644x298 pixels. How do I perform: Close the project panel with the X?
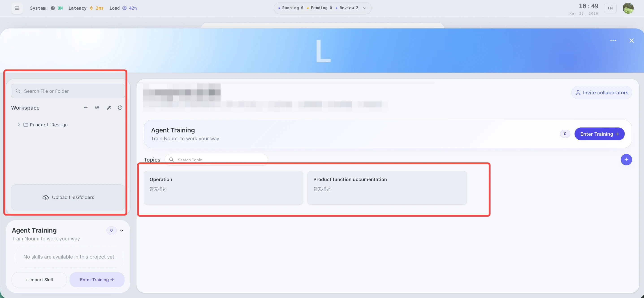tap(631, 41)
